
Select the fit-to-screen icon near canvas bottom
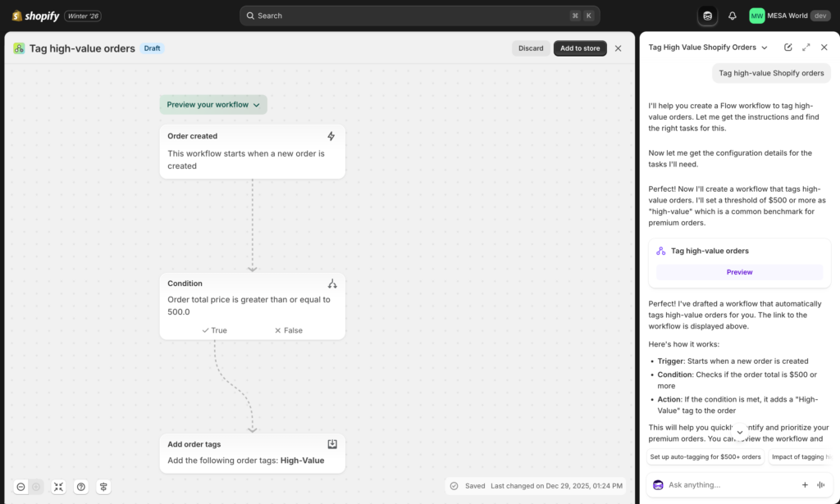click(58, 487)
